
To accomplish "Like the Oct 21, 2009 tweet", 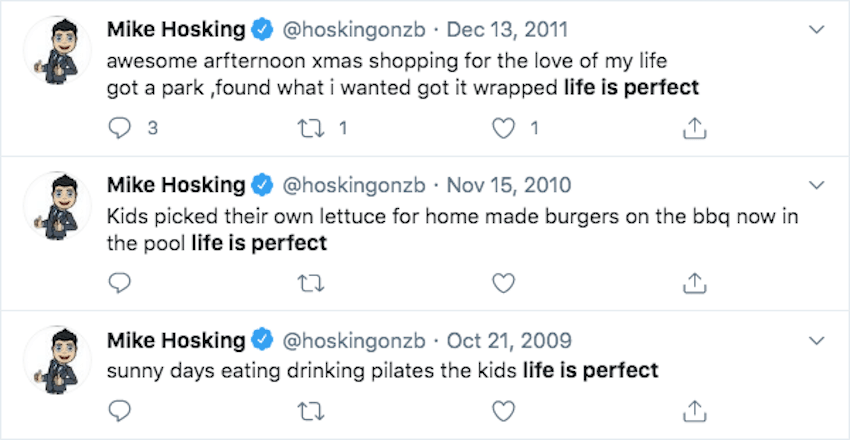I will tap(504, 410).
